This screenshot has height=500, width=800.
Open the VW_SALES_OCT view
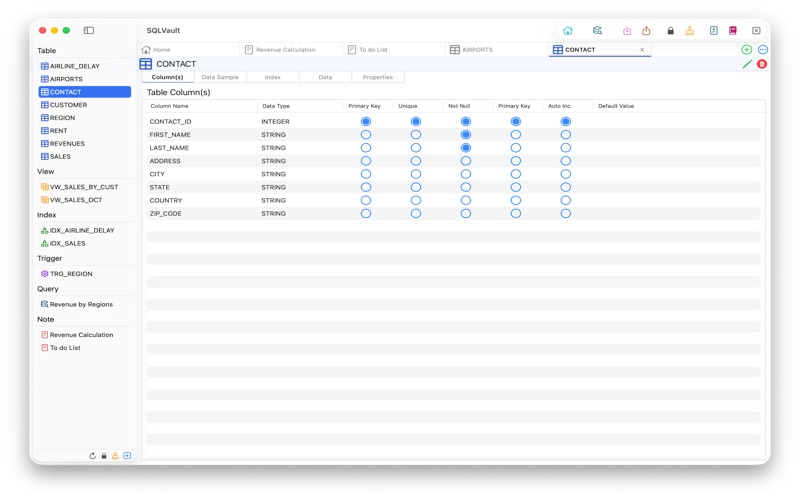84,200
